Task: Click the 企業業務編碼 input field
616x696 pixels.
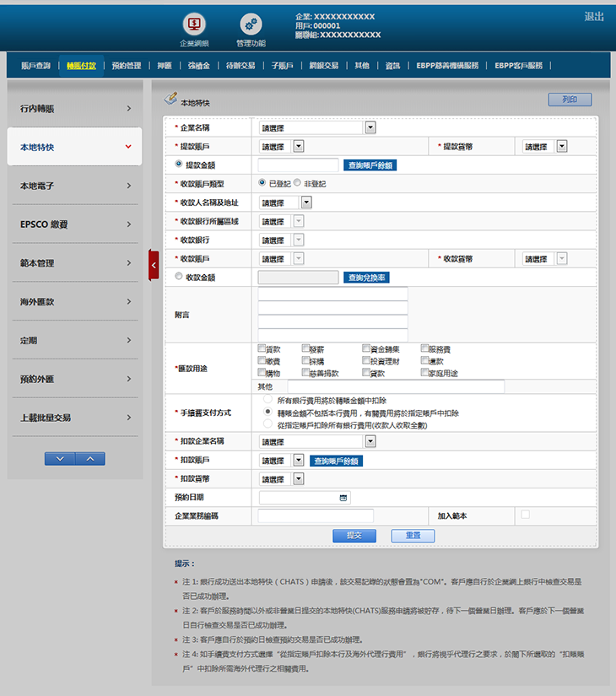Action: click(x=316, y=515)
